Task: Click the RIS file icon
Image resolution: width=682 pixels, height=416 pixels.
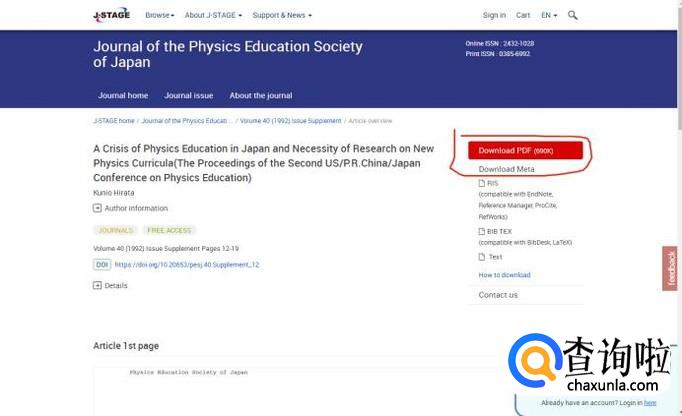Action: [481, 184]
